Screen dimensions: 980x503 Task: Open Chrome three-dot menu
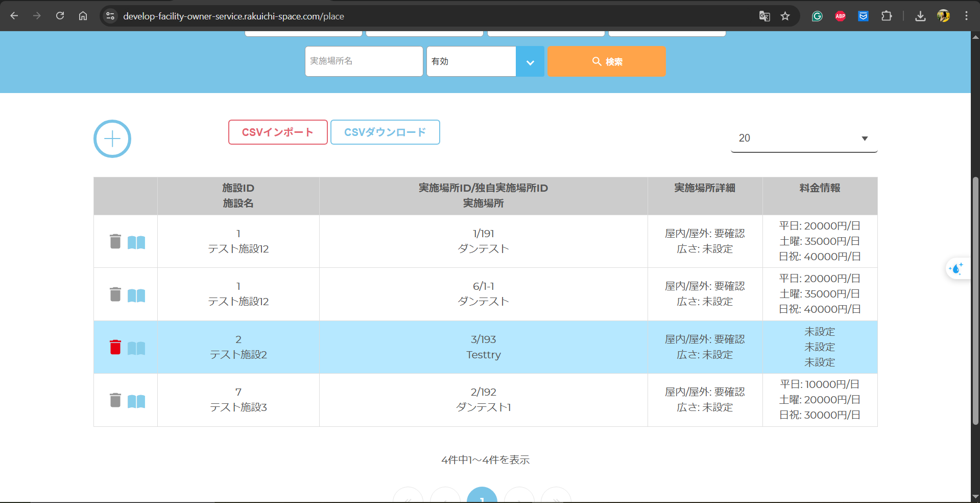coord(966,16)
